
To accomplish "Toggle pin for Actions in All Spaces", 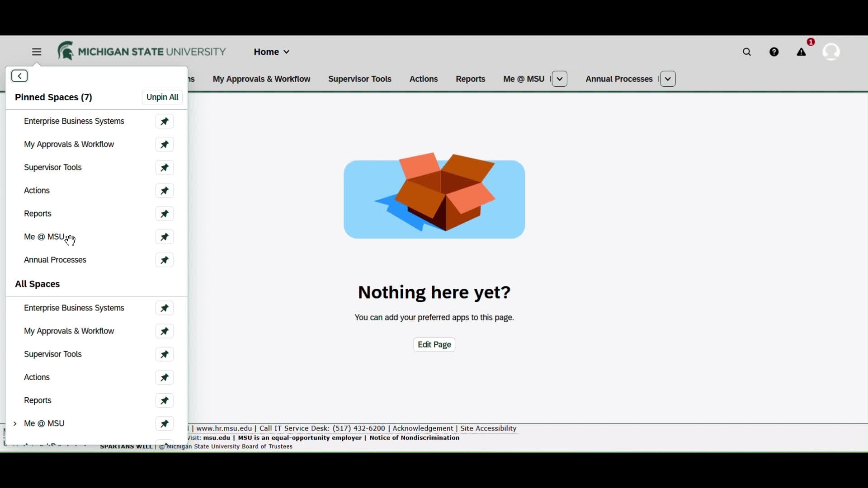I will [165, 378].
